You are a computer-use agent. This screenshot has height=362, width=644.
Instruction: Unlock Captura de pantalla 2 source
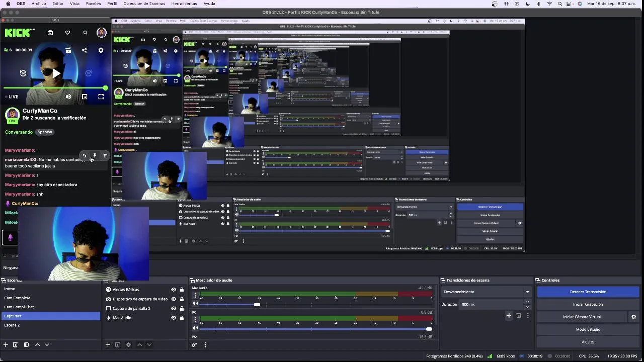coord(182,308)
